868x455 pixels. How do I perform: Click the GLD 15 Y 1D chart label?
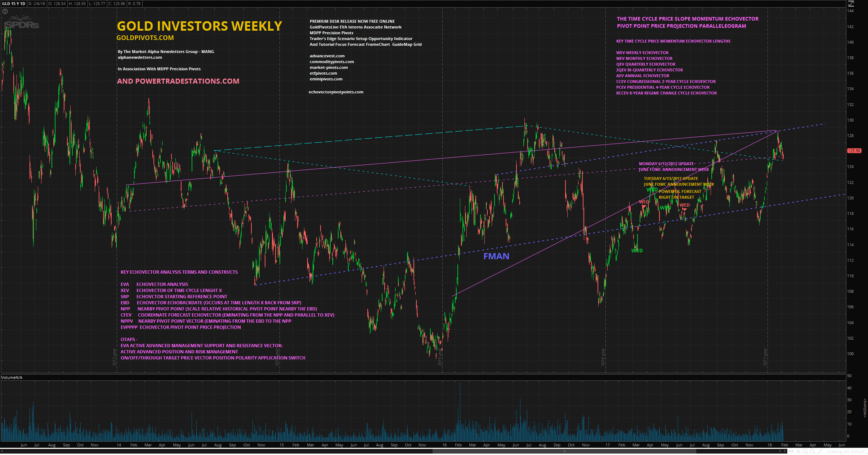point(14,4)
